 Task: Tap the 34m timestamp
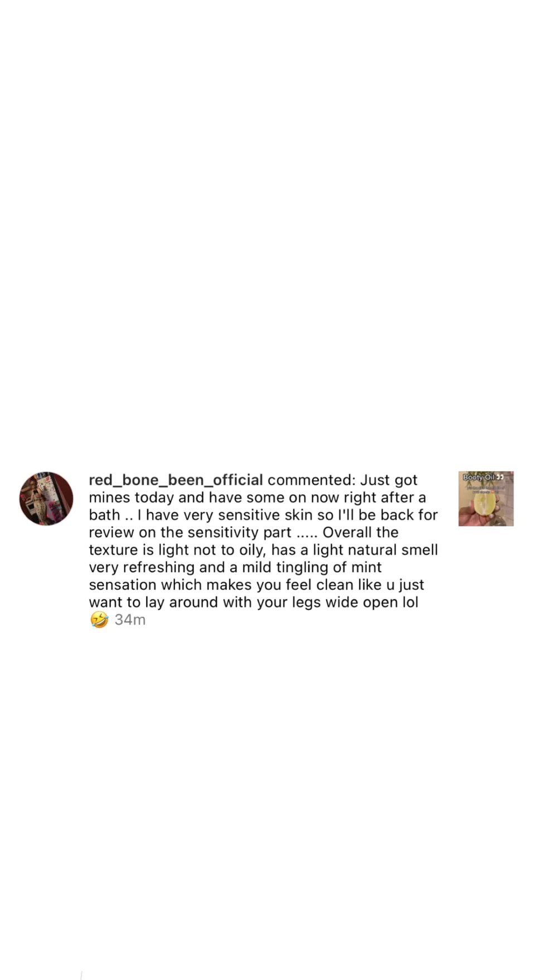(130, 620)
